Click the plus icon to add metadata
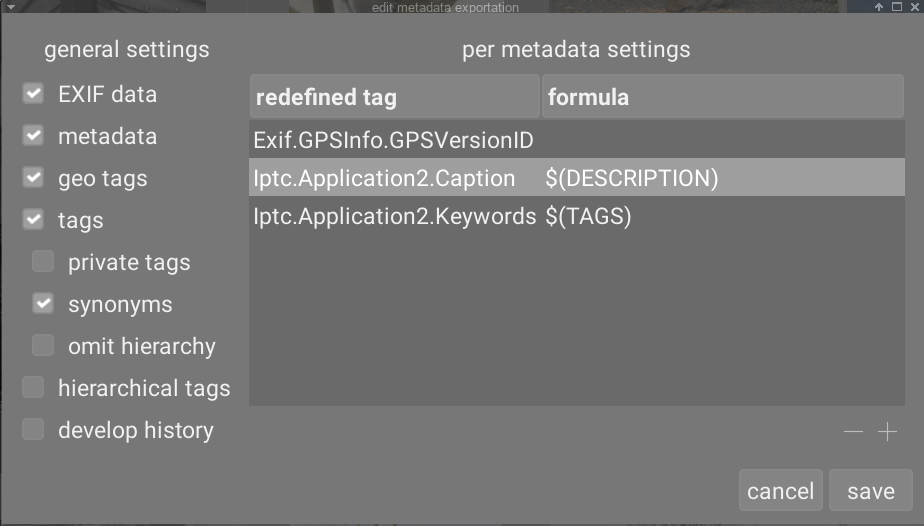 [887, 432]
